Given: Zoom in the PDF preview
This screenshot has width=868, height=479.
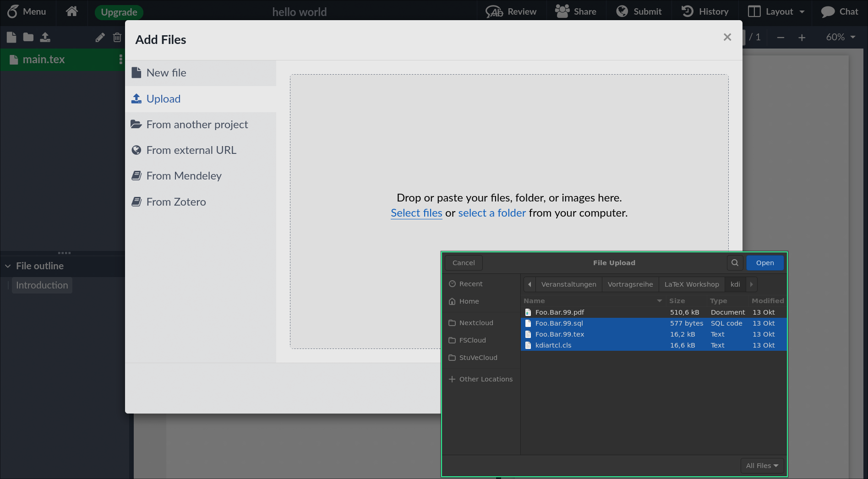Looking at the screenshot, I should [802, 38].
